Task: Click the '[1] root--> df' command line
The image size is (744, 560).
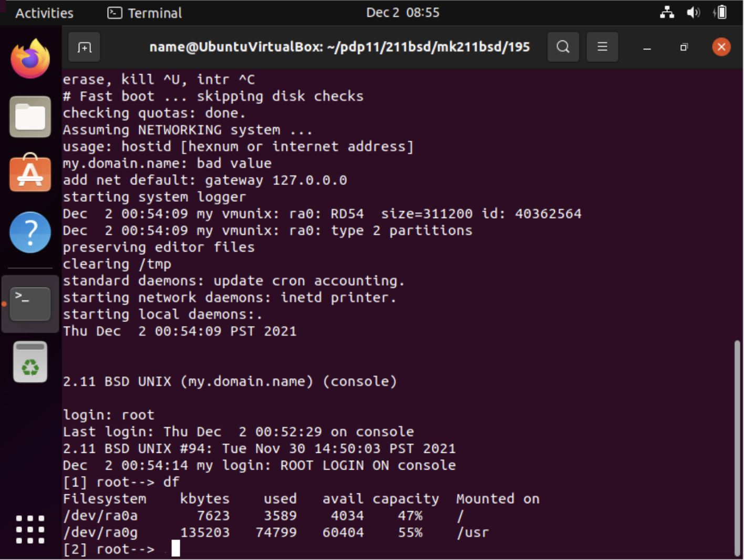Action: point(121,482)
